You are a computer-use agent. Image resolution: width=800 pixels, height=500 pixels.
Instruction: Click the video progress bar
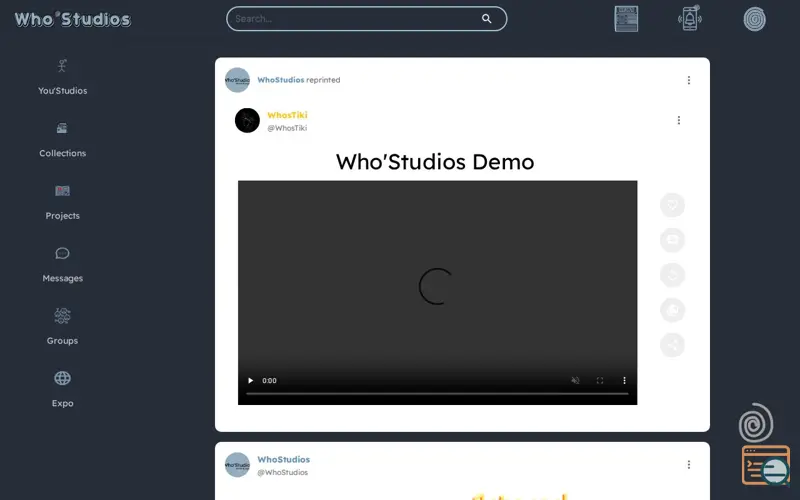tap(437, 393)
